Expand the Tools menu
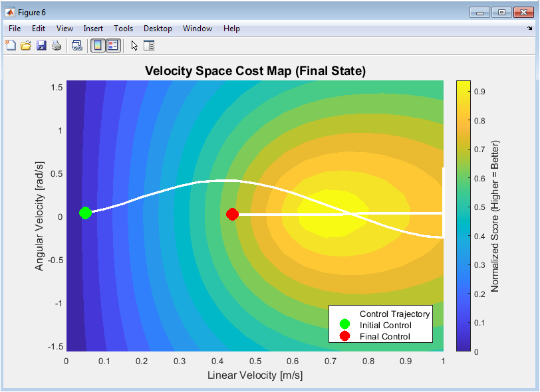This screenshot has width=540, height=392. click(x=123, y=29)
